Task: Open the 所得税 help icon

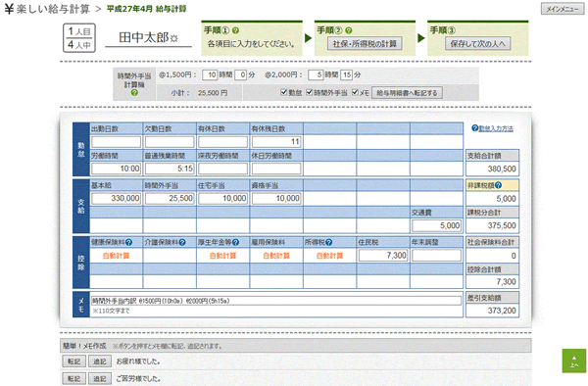Action: [x=329, y=242]
